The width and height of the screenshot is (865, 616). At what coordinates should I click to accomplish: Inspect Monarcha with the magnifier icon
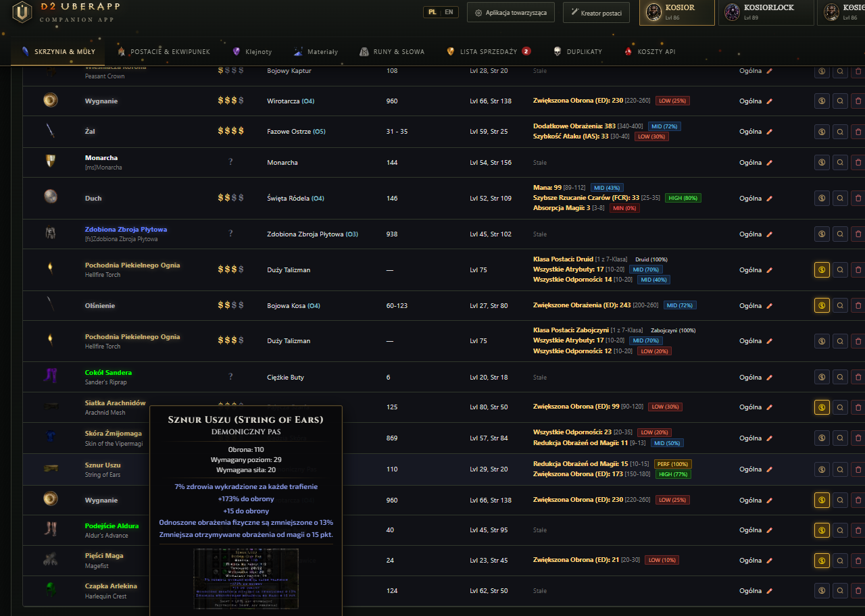(840, 162)
